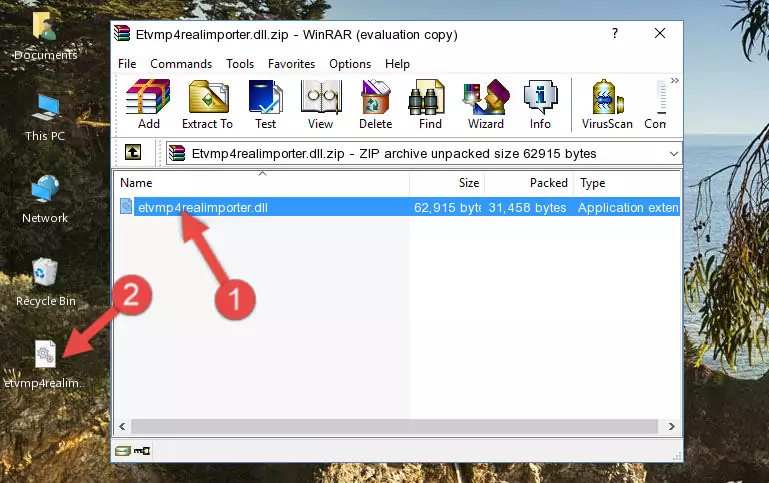Select the Recycle Bin desktop icon
The width and height of the screenshot is (769, 483).
pyautogui.click(x=46, y=282)
